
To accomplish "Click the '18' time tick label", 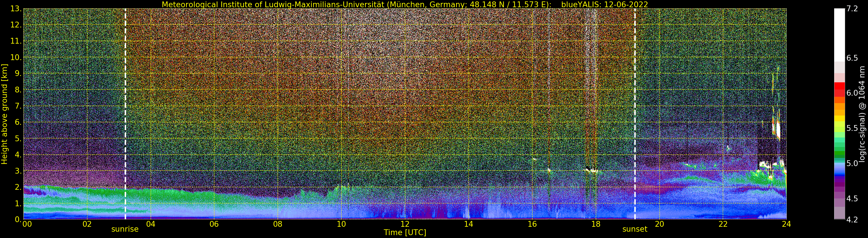I will [596, 224].
